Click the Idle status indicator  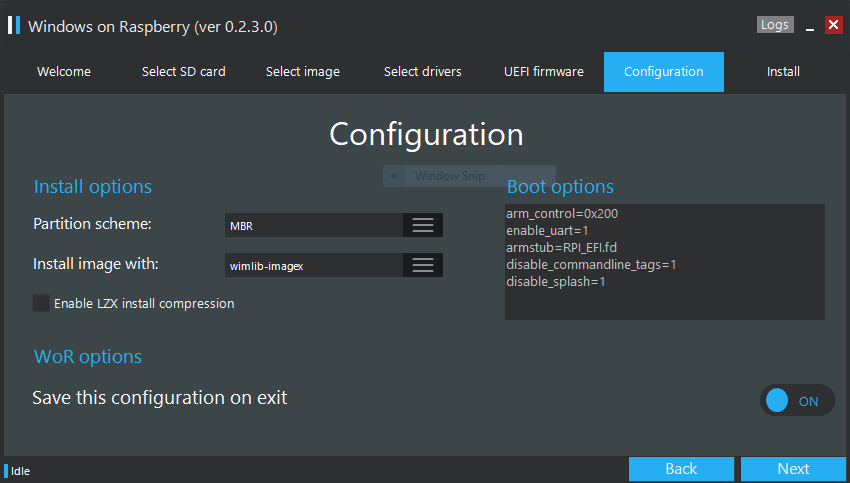click(20, 471)
